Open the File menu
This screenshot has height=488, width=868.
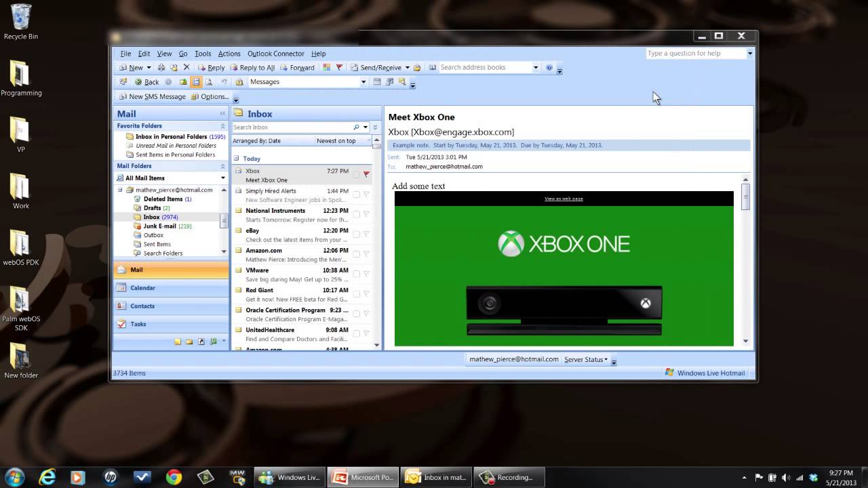[x=125, y=54]
